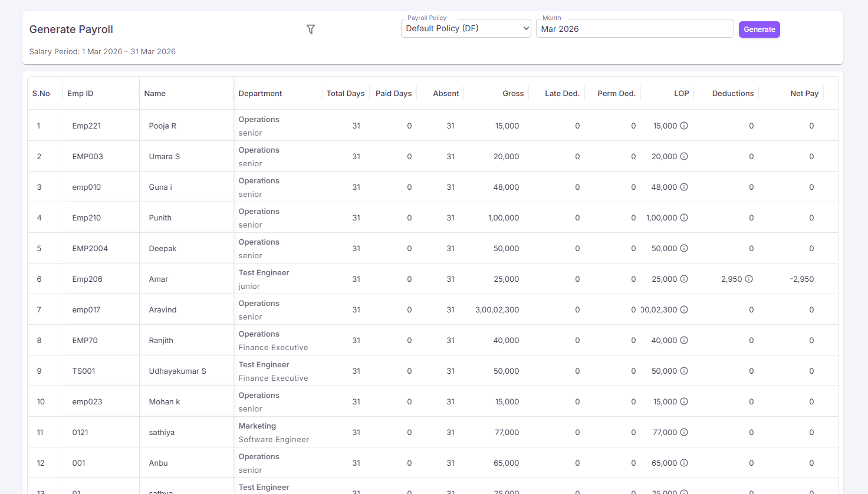Click the Month field showing Mar 2026
This screenshot has height=494, width=868.
pos(634,28)
